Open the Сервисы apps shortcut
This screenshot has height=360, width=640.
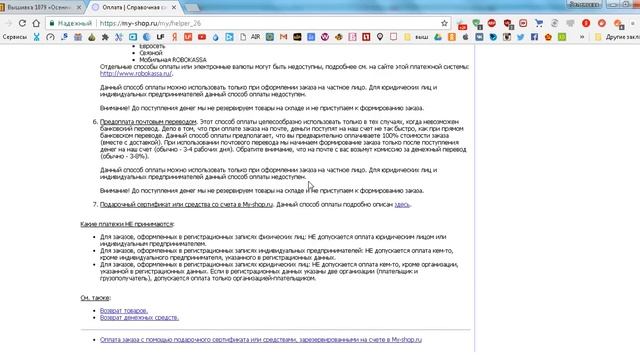point(15,37)
